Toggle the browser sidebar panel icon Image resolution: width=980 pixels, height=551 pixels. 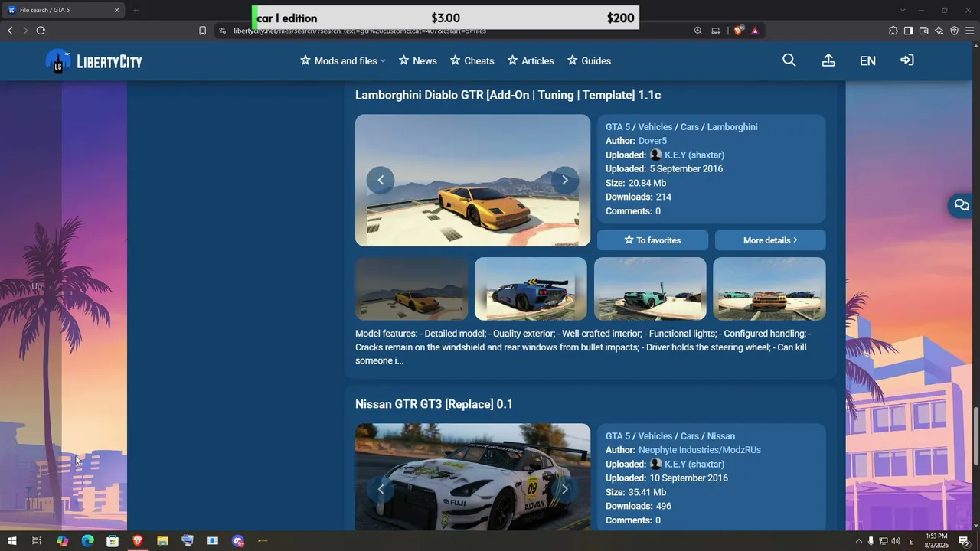(908, 31)
